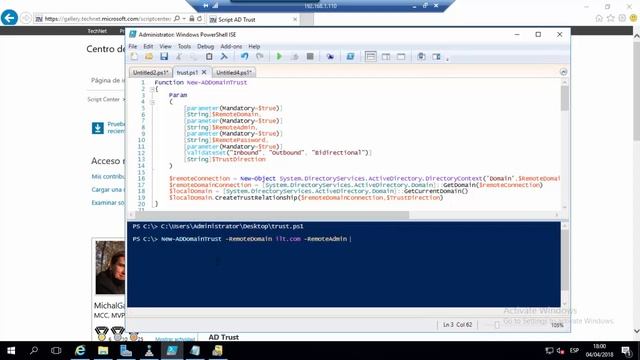Click the script editor vertical scrollbar thumb
Image resolution: width=640 pixels, height=360 pixels.
pos(564,98)
